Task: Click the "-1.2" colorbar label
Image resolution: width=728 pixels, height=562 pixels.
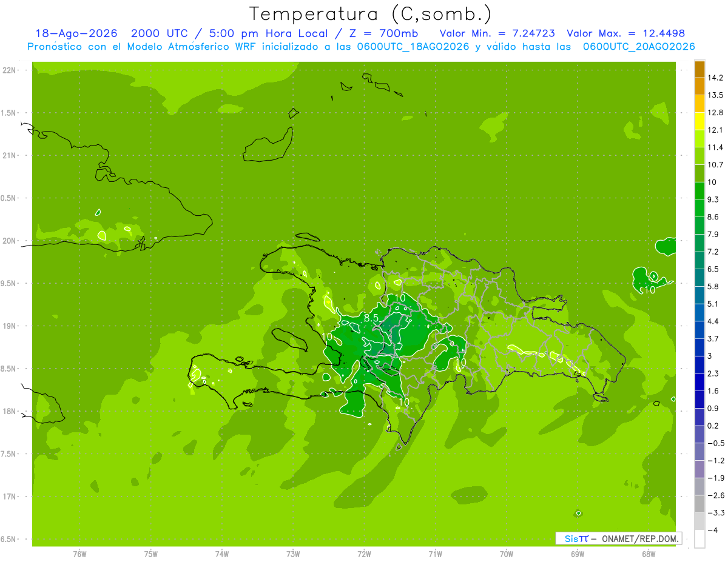Action: click(x=715, y=461)
